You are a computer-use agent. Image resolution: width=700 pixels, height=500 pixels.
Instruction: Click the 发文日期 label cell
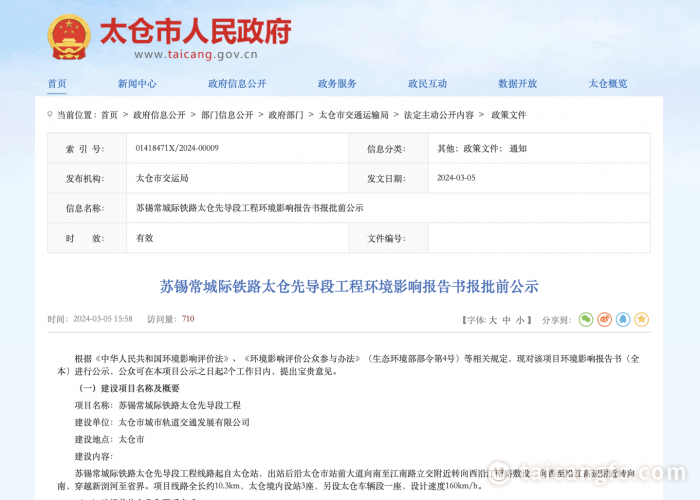(388, 179)
